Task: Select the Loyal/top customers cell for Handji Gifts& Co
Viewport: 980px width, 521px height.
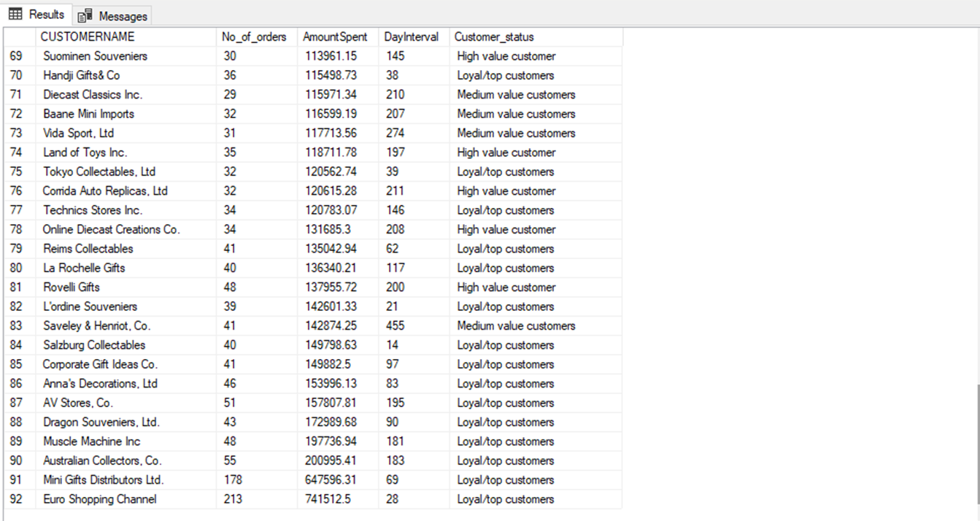Action: tap(506, 75)
